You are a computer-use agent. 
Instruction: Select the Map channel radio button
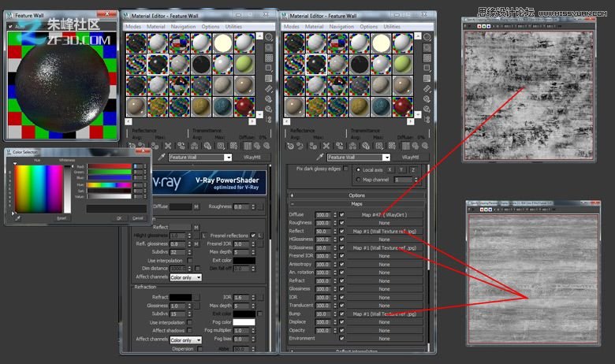[x=358, y=180]
